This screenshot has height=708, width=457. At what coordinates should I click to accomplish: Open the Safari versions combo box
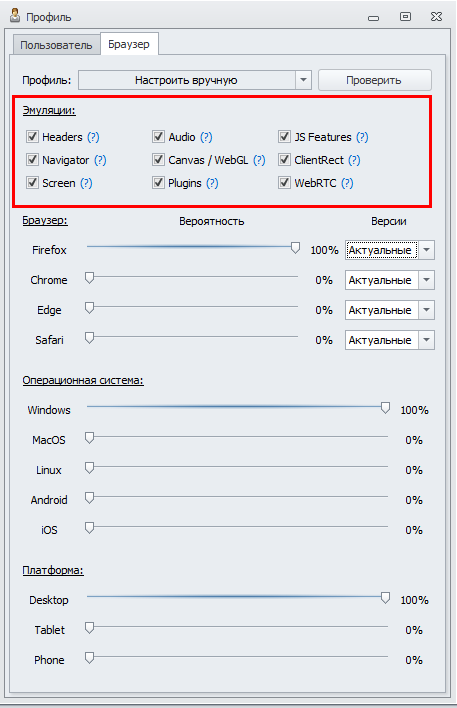click(x=390, y=340)
